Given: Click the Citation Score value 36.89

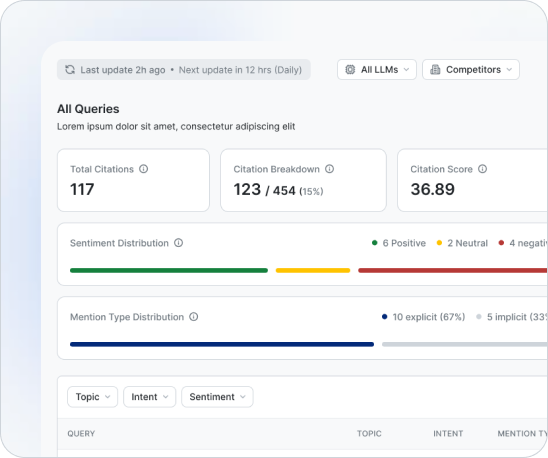Looking at the screenshot, I should [433, 189].
